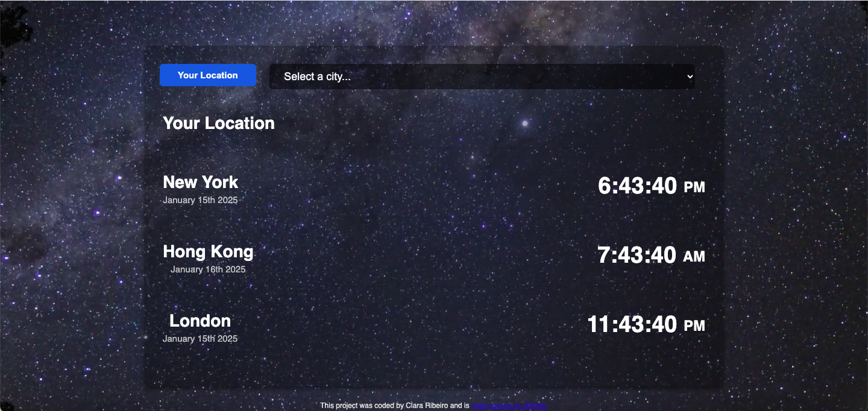Select the New York city label

[x=200, y=182]
